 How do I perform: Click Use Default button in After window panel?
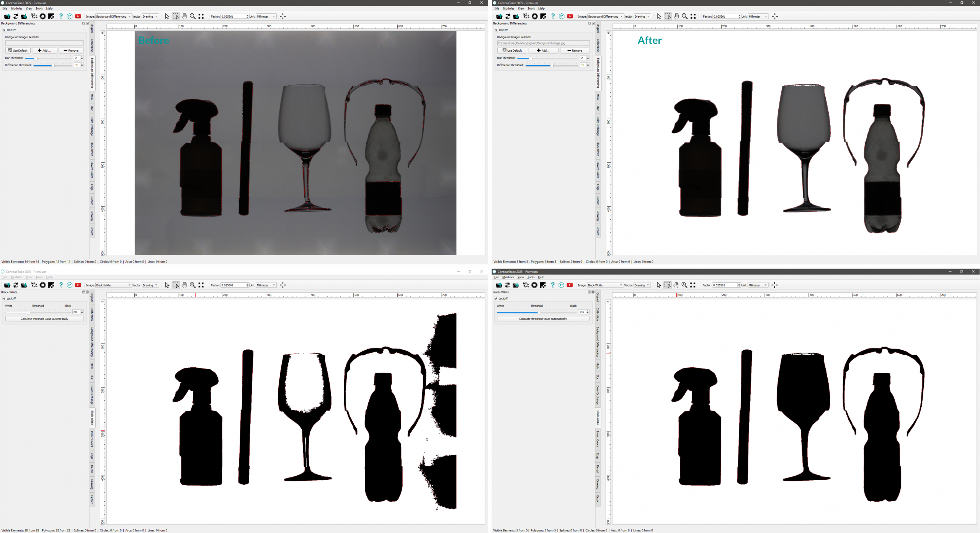point(512,51)
